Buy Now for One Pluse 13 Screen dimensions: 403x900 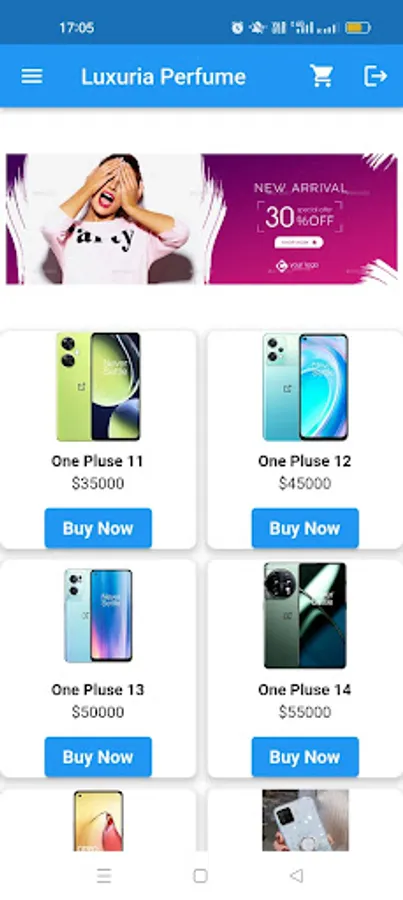coord(98,757)
